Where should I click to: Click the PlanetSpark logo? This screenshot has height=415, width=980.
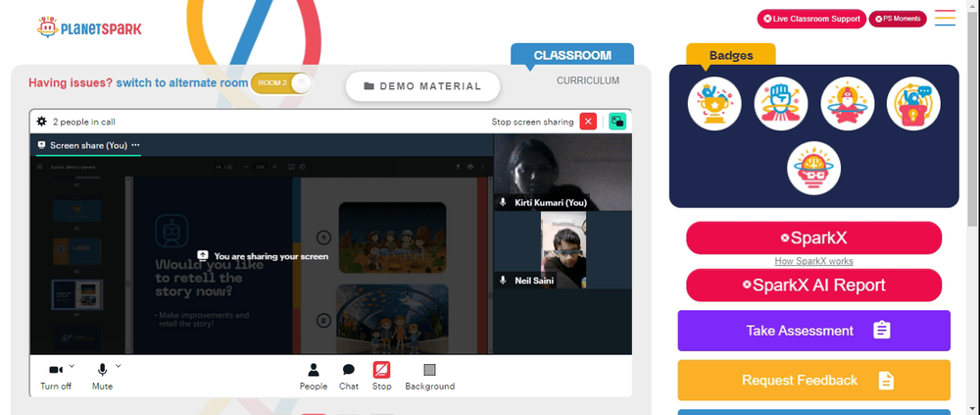tap(89, 27)
